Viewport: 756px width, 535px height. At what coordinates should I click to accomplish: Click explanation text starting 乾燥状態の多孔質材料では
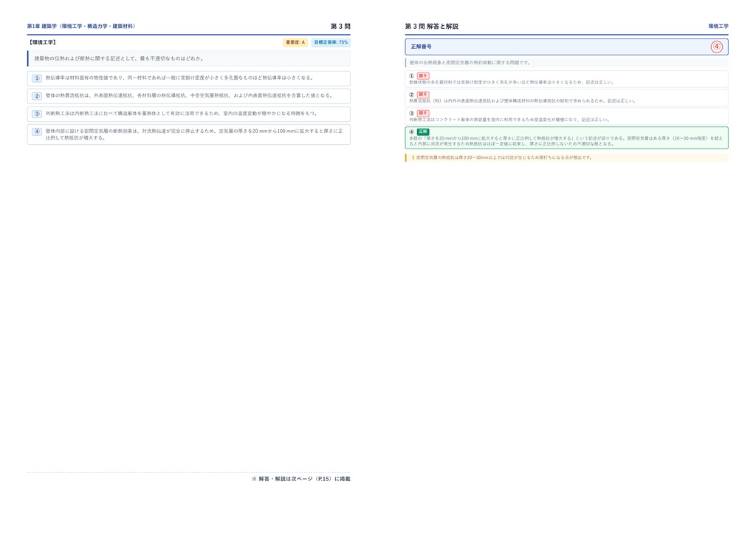coord(512,83)
